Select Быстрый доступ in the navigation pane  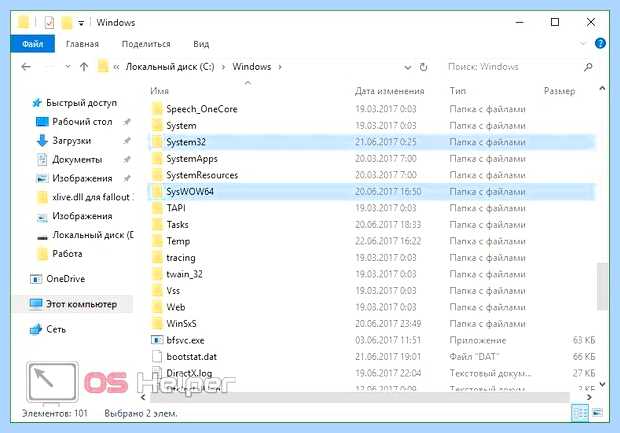coord(81,103)
